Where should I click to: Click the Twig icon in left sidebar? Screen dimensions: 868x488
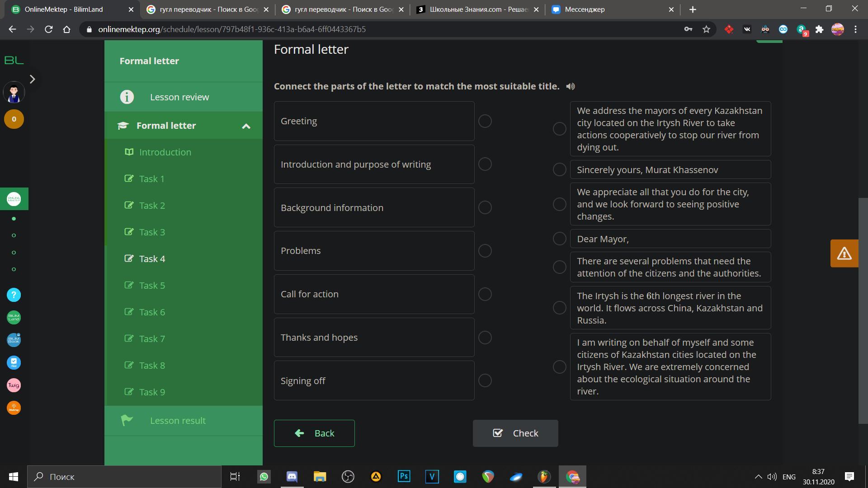(x=14, y=385)
